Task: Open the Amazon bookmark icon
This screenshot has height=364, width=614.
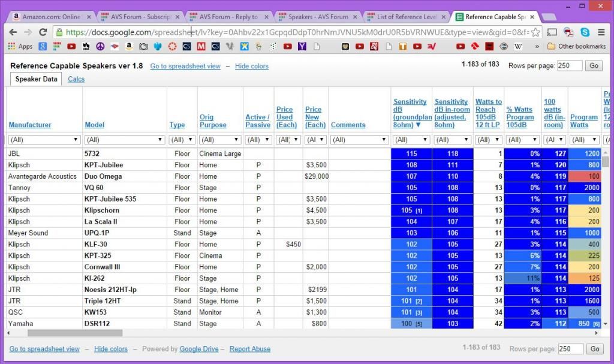Action: pos(129,46)
